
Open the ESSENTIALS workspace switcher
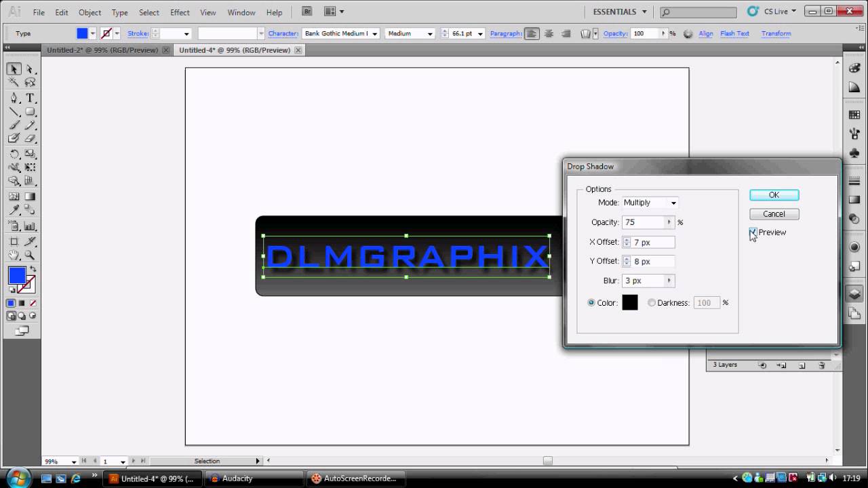coord(620,12)
